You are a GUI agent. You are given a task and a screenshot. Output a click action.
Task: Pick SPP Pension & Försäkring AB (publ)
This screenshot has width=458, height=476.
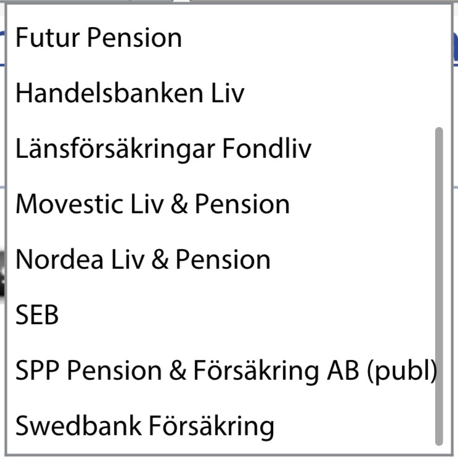click(226, 371)
